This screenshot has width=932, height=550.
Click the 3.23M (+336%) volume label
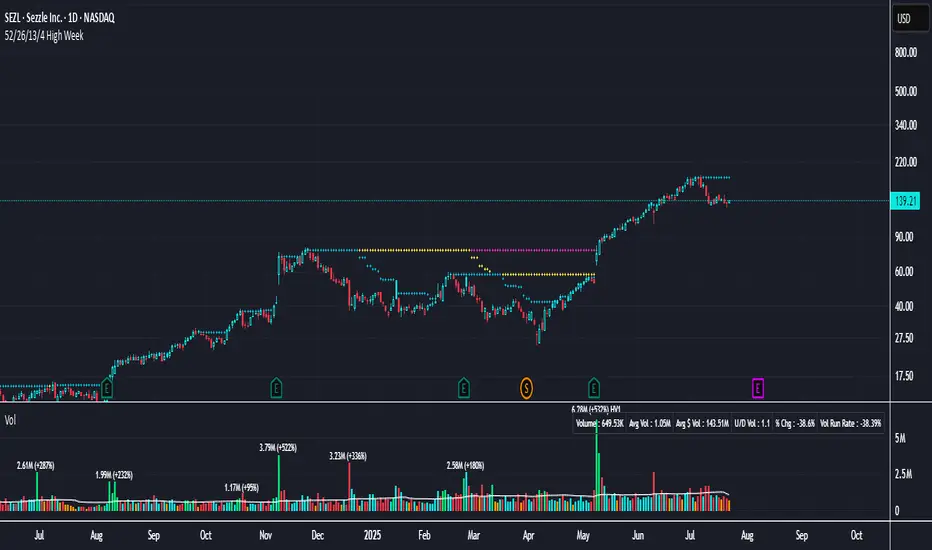tap(349, 456)
